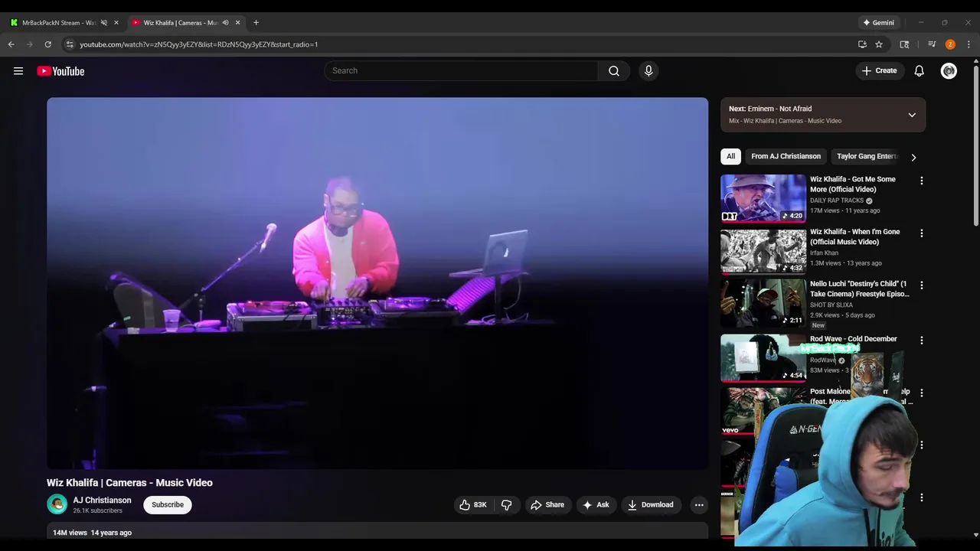Show more filter chips with right arrow
The width and height of the screenshot is (980, 551).
coord(913,157)
